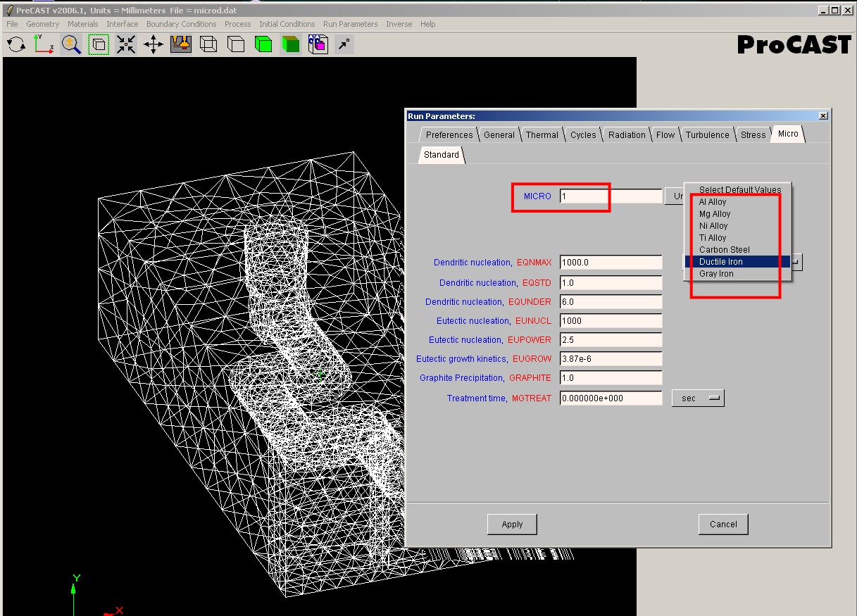
Task: Click the EQSTD value field
Action: pyautogui.click(x=611, y=283)
